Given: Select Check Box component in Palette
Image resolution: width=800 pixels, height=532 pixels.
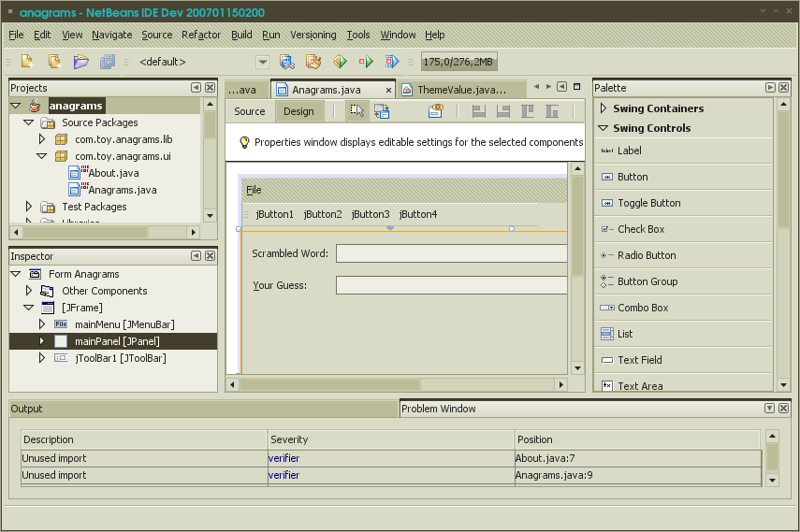Looking at the screenshot, I should pyautogui.click(x=683, y=229).
